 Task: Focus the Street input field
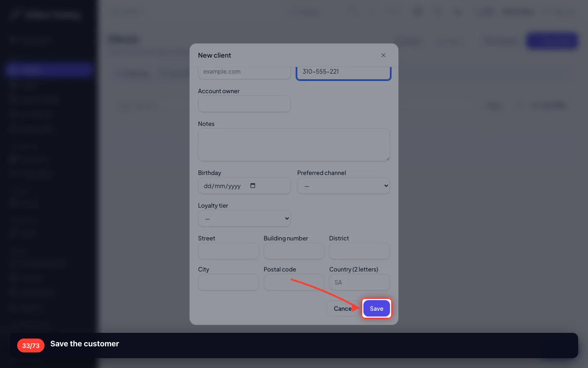[x=228, y=251]
